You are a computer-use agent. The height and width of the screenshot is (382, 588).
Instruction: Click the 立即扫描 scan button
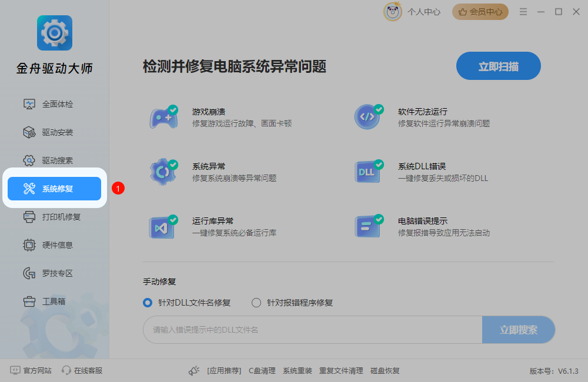point(499,66)
